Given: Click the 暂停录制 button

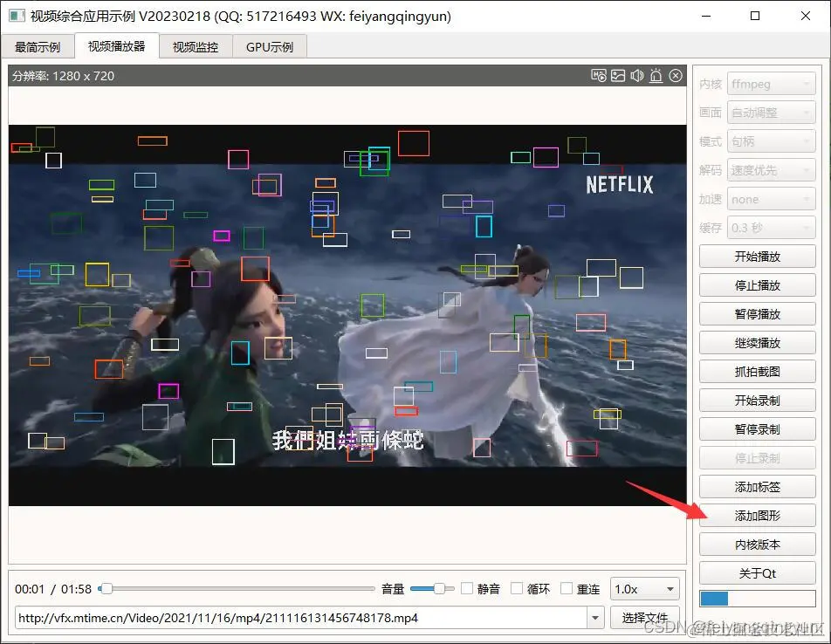Looking at the screenshot, I should pos(758,429).
